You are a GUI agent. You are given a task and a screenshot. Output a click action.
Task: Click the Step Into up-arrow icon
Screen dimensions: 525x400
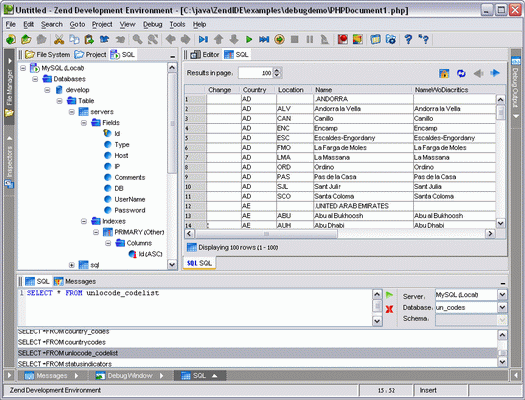[218, 39]
